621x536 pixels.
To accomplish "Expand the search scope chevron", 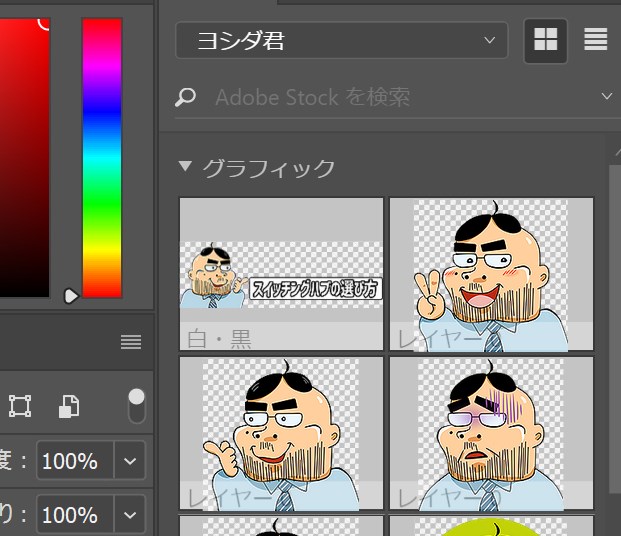I will coord(606,96).
